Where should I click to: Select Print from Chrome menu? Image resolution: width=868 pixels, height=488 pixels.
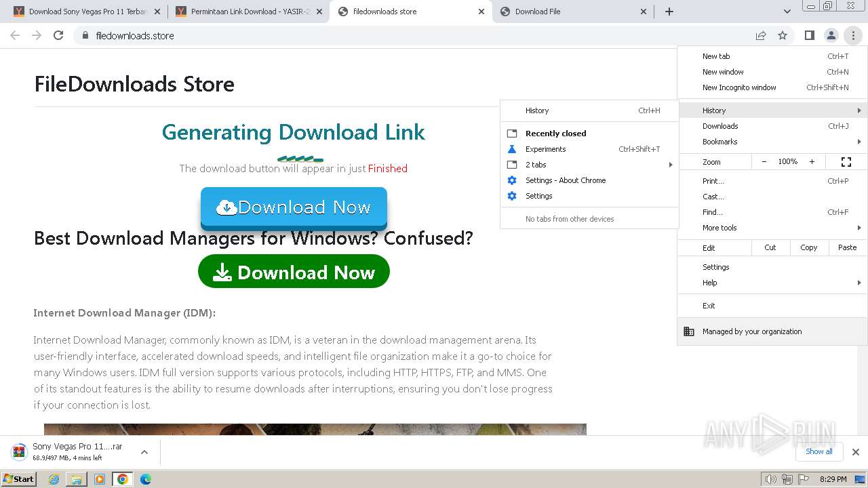pos(772,181)
